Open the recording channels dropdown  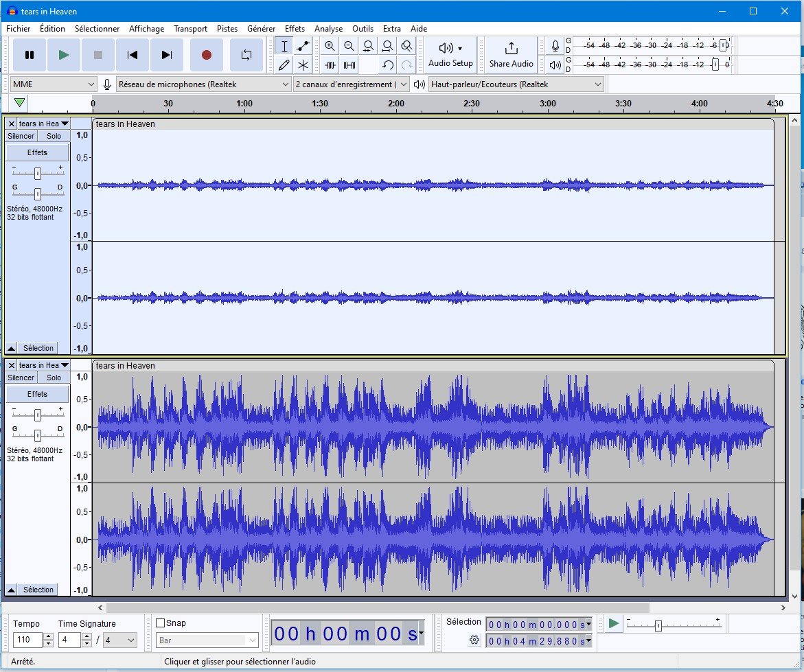click(x=352, y=84)
